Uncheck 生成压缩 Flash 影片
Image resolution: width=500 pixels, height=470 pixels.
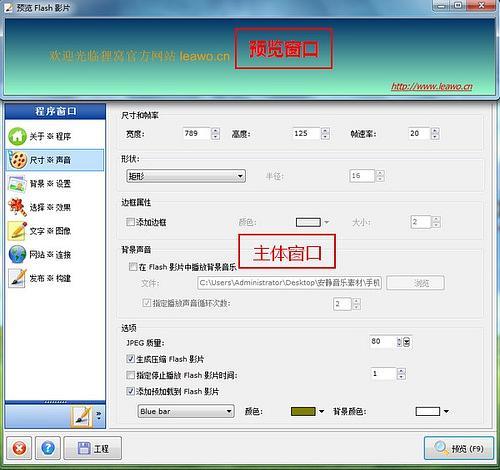click(x=130, y=359)
